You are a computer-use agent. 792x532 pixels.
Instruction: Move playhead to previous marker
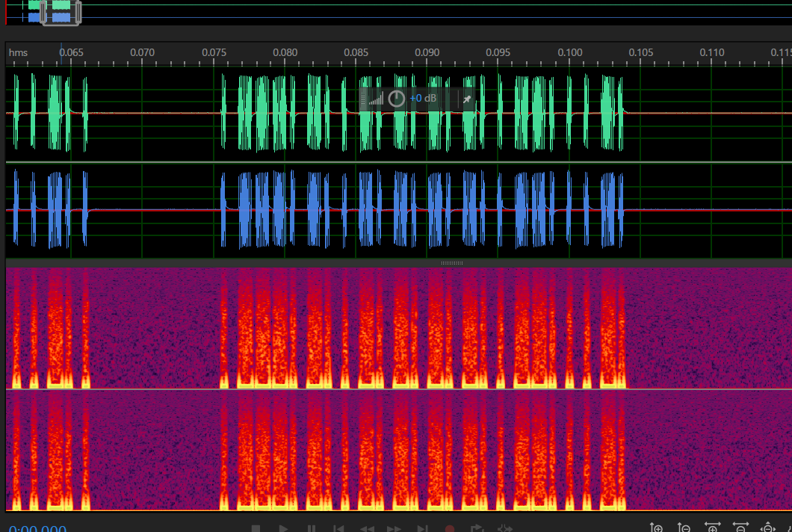click(x=339, y=529)
